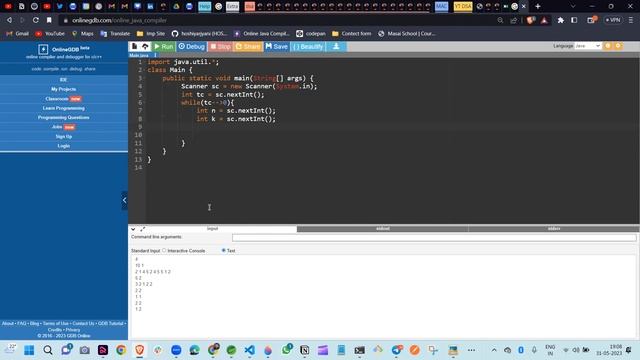Share the code snippet

point(248,47)
